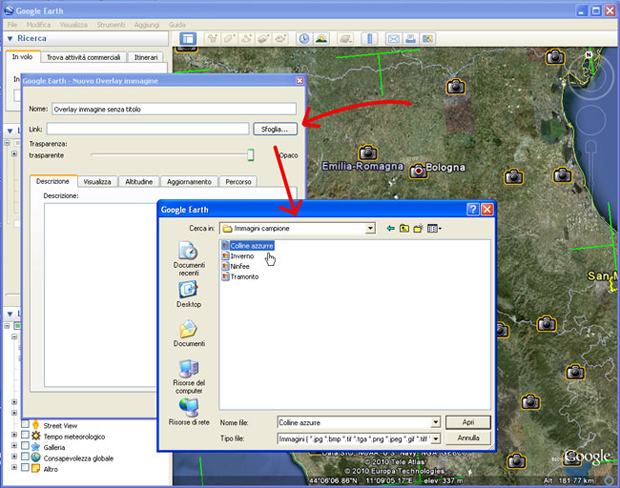Click the compass N north marker
Viewport: 620px width, 488px height.
(x=589, y=55)
